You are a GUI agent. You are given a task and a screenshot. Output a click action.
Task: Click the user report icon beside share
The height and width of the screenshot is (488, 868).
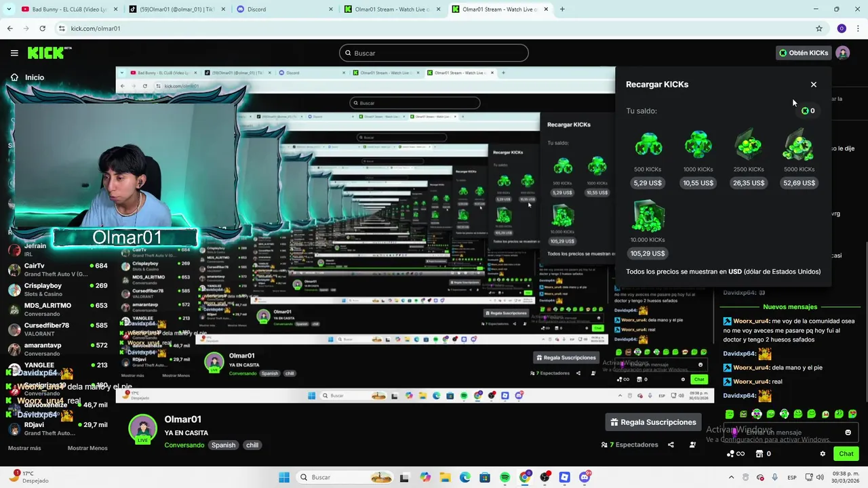pyautogui.click(x=692, y=445)
